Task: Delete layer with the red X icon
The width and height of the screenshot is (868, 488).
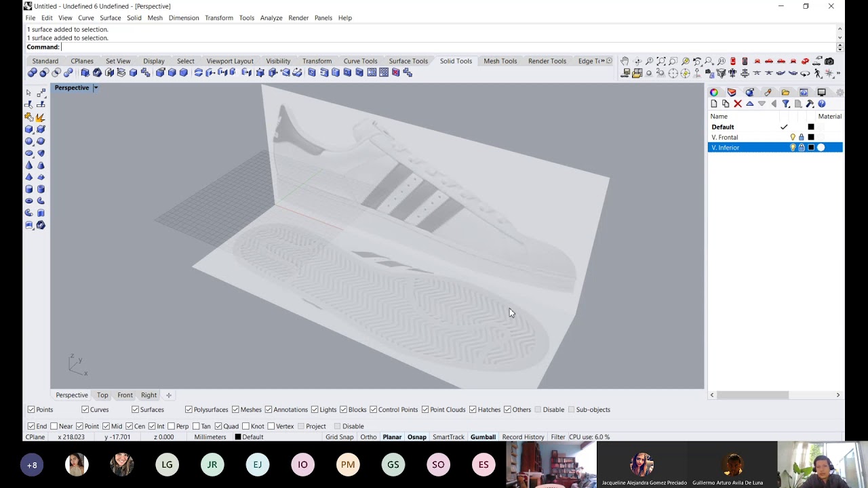Action: tap(738, 104)
